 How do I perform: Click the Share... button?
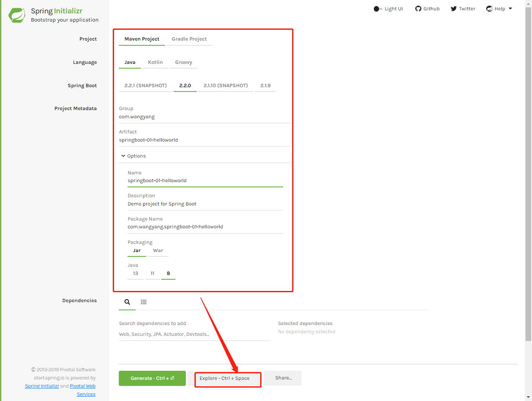tap(283, 378)
